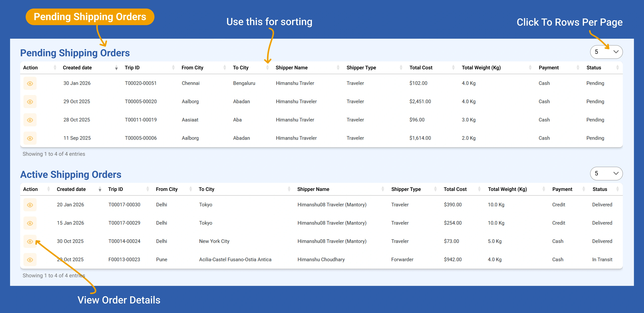The height and width of the screenshot is (313, 644).
Task: Select trip ID T00020-00051 cell
Action: pyautogui.click(x=141, y=83)
